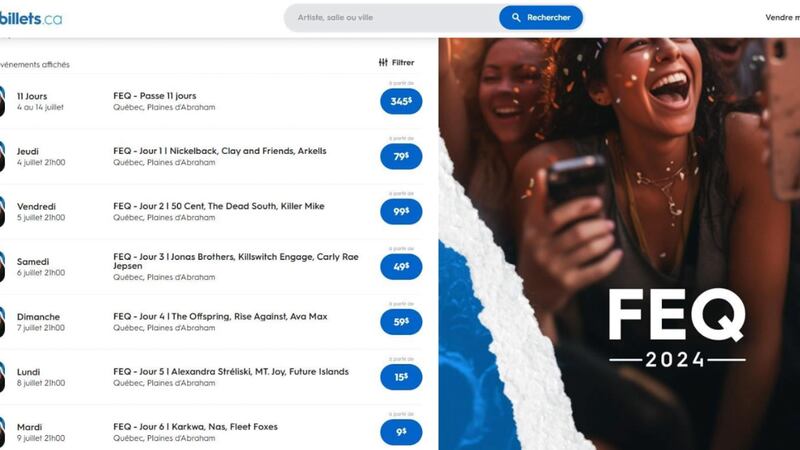Open the Vendre menu item in header

pos(782,17)
